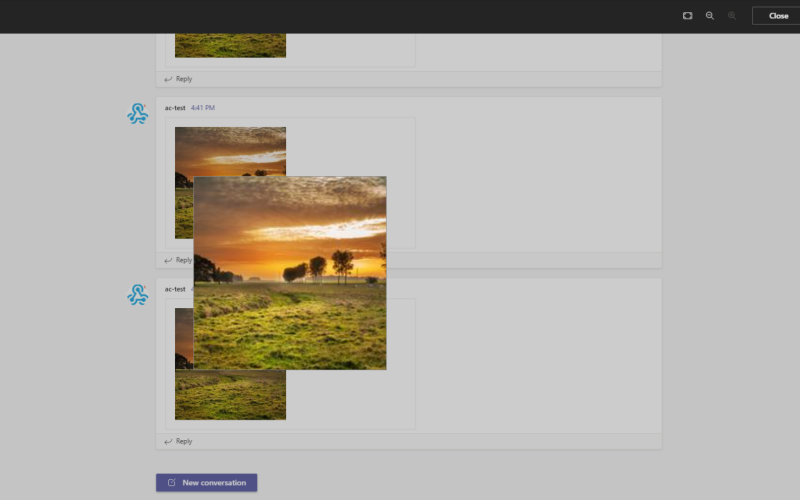Screen dimensions: 800x500
Task: Reply to the 4:41 PM ac-test message
Action: click(178, 260)
